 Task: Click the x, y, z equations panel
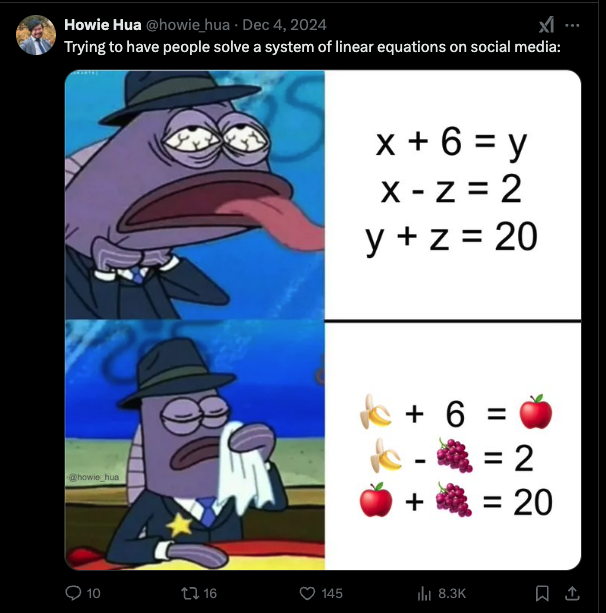click(x=453, y=195)
